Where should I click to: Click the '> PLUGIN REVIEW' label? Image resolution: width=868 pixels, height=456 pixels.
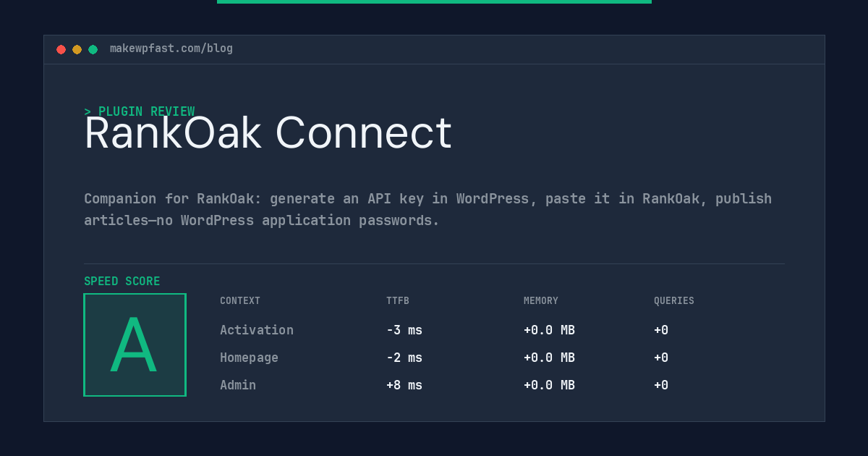point(140,111)
